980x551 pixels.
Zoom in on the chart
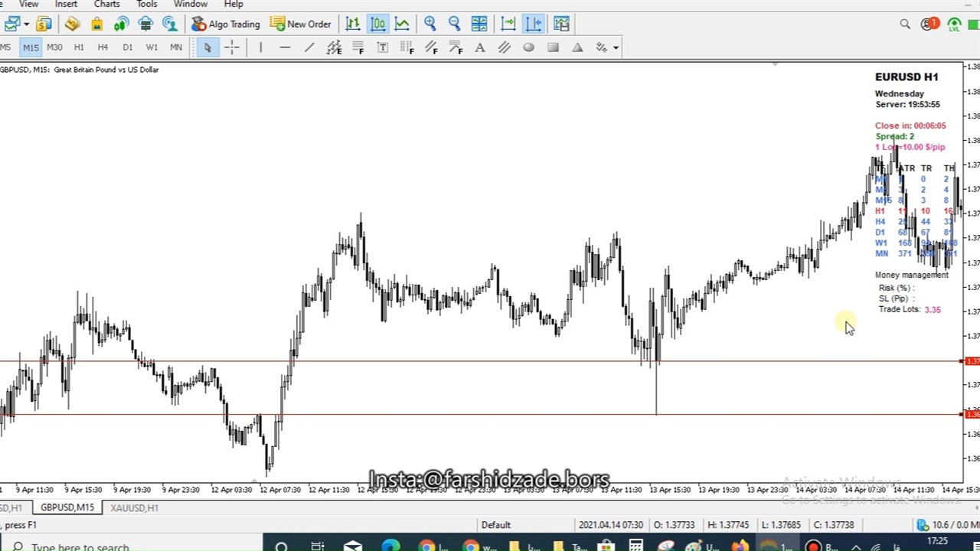[x=430, y=24]
